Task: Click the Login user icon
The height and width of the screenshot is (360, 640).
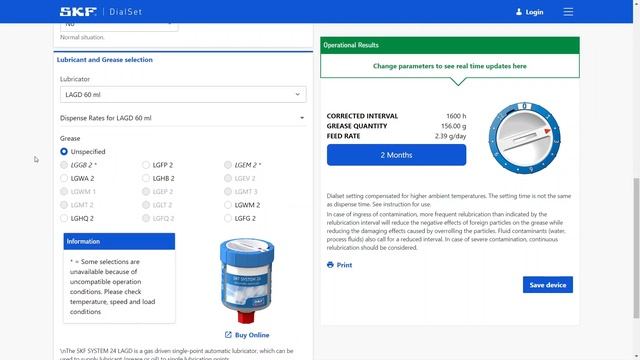Action: coord(519,12)
